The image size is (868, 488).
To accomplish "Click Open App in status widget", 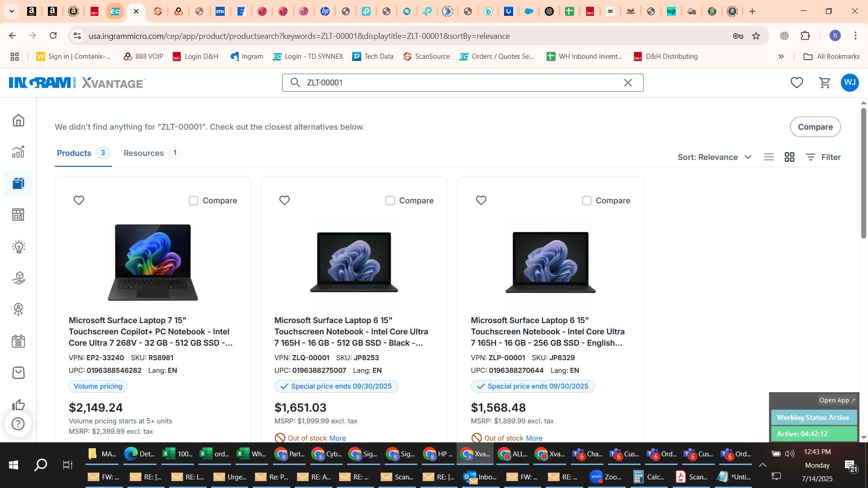I will point(837,400).
